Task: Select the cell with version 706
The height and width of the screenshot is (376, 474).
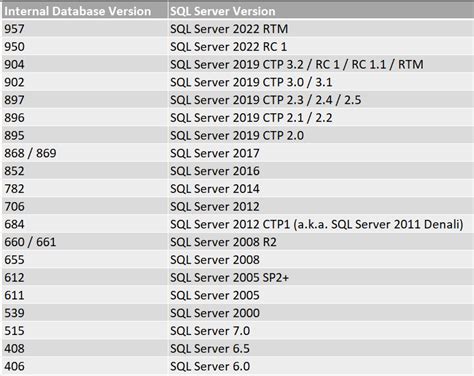Action: (85, 206)
